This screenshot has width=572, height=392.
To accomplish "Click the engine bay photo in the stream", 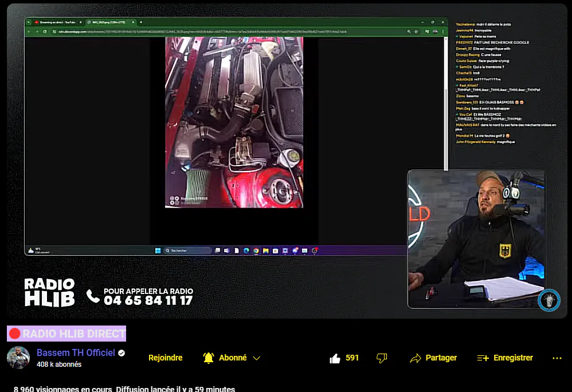I will tap(234, 122).
